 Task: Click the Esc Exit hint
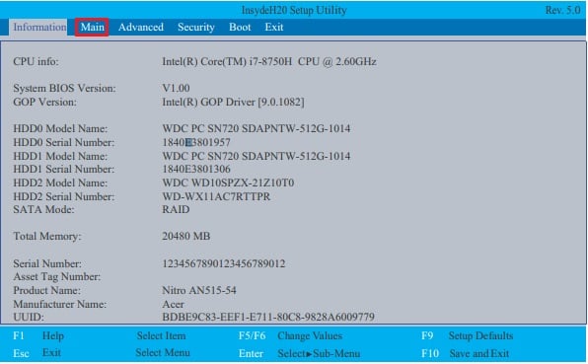point(37,353)
